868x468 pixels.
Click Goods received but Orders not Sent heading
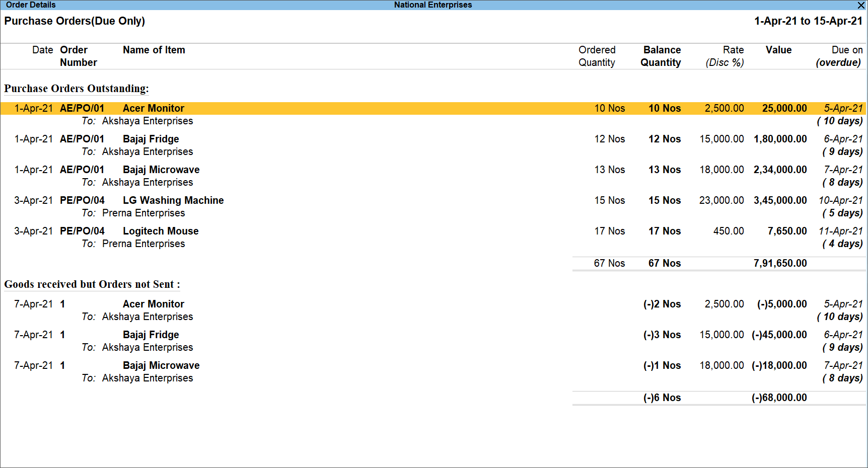92,284
